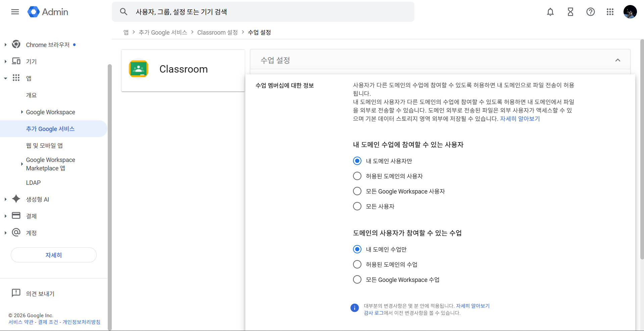The height and width of the screenshot is (331, 644).
Task: Open Google Workspace sidebar item
Action: (x=51, y=112)
